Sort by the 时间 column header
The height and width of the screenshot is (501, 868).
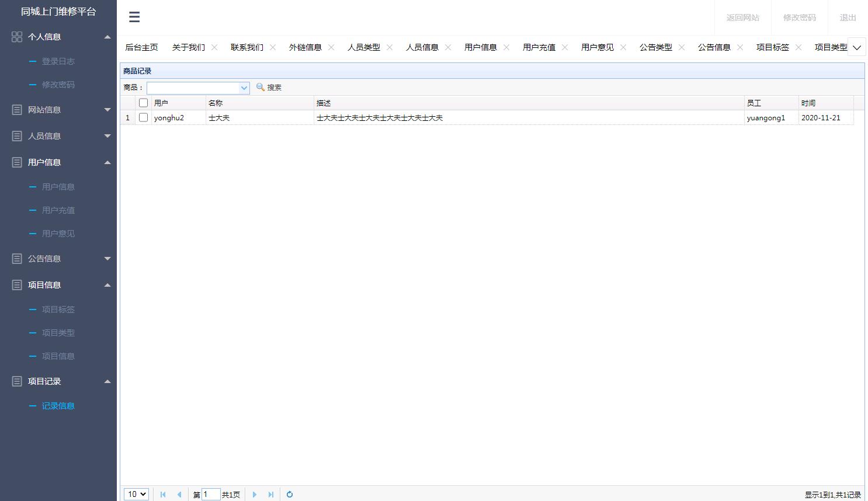pyautogui.click(x=826, y=103)
